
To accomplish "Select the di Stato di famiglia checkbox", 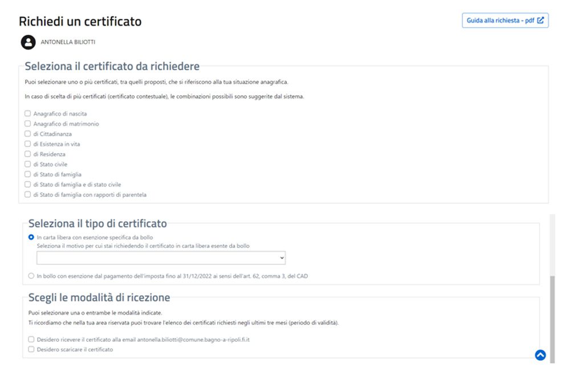I will (27, 174).
